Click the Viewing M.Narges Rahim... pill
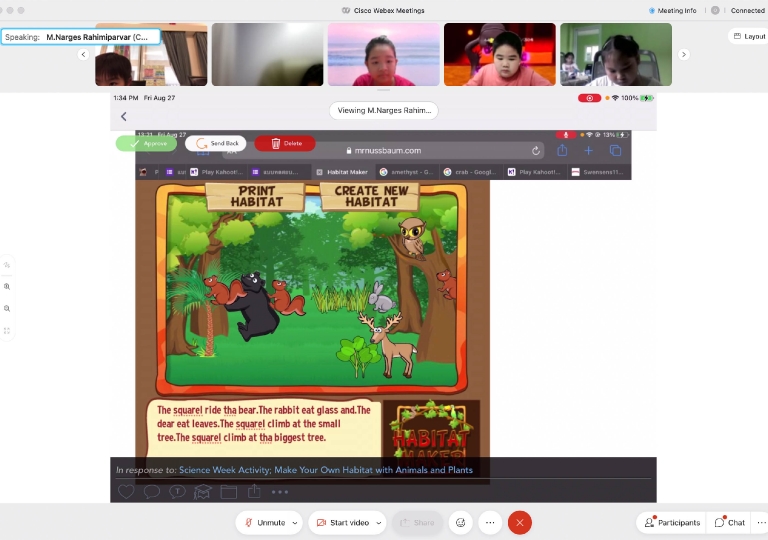The height and width of the screenshot is (540, 768). coord(384,111)
